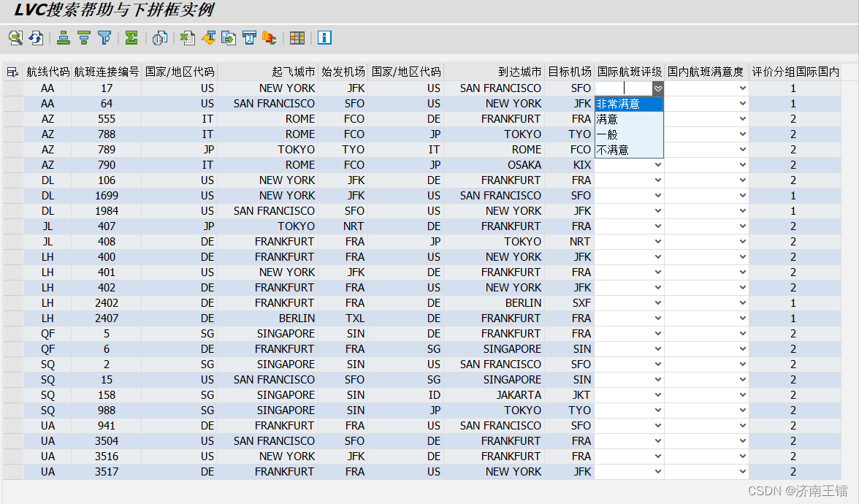Click the Refresh icon in the toolbar

coord(34,37)
